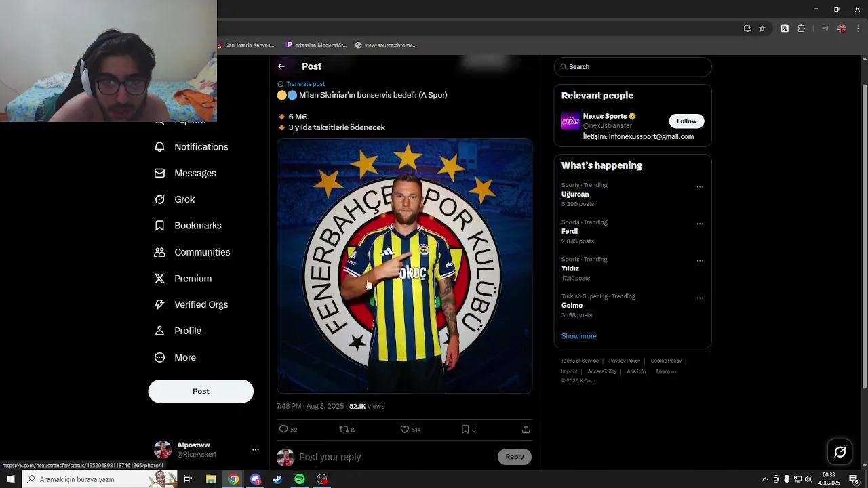The height and width of the screenshot is (488, 868).
Task: Click the X Search box
Action: tap(633, 66)
